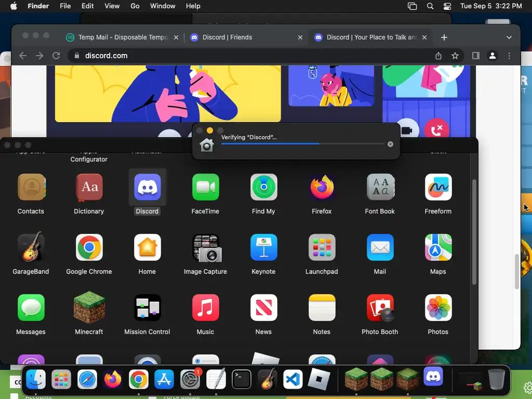
Task: Open the Maps app icon
Action: (x=438, y=247)
